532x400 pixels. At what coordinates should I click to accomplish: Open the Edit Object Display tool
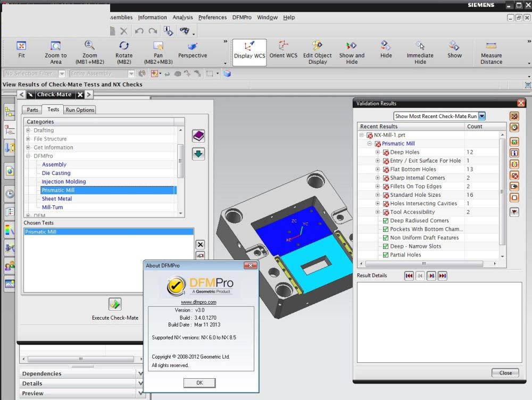point(318,46)
